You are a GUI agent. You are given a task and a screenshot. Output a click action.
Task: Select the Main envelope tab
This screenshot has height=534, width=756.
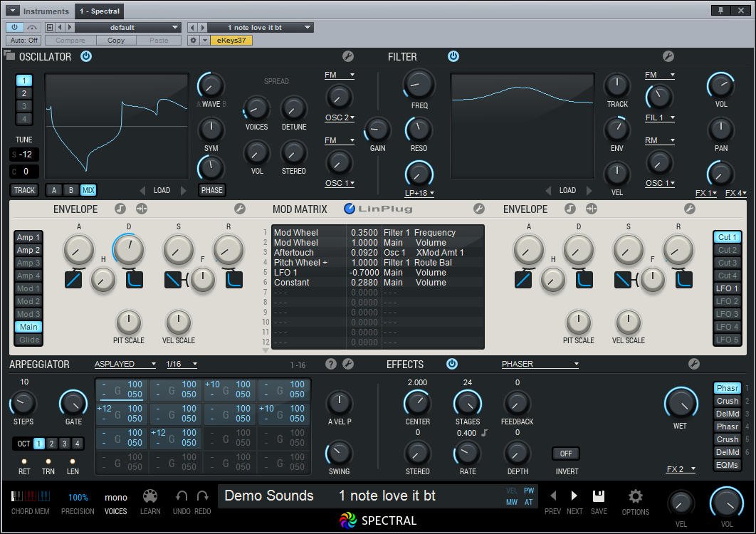point(28,327)
